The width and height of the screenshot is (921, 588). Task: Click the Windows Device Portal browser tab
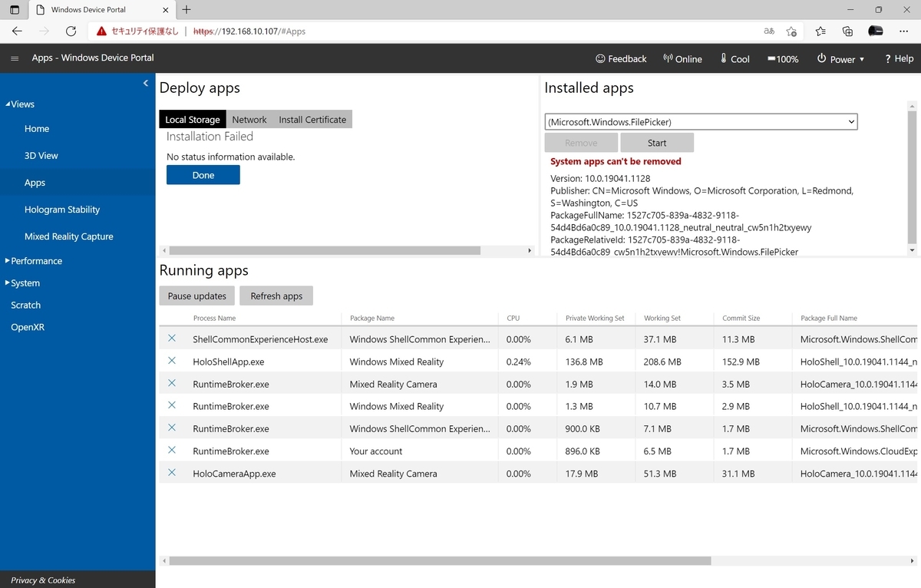103,10
